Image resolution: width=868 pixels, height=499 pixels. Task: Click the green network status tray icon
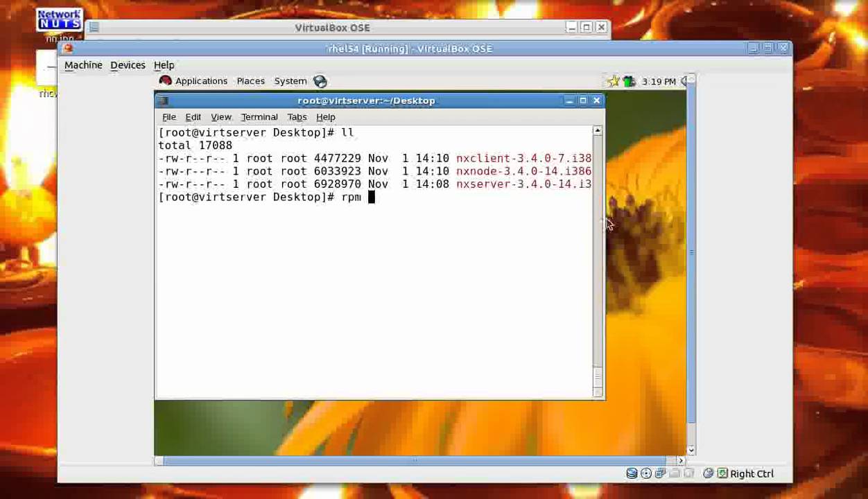tap(629, 82)
